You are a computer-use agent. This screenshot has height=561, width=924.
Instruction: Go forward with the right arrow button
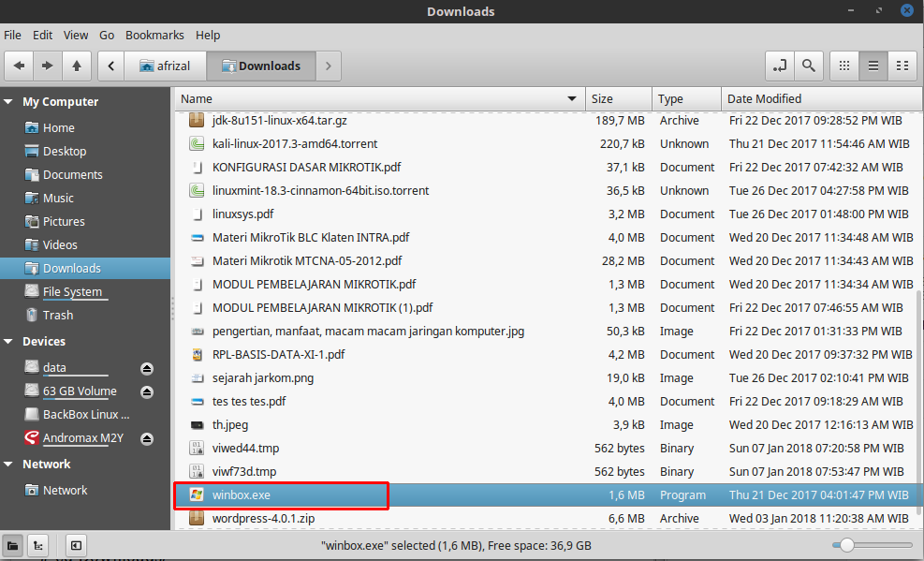[x=48, y=66]
